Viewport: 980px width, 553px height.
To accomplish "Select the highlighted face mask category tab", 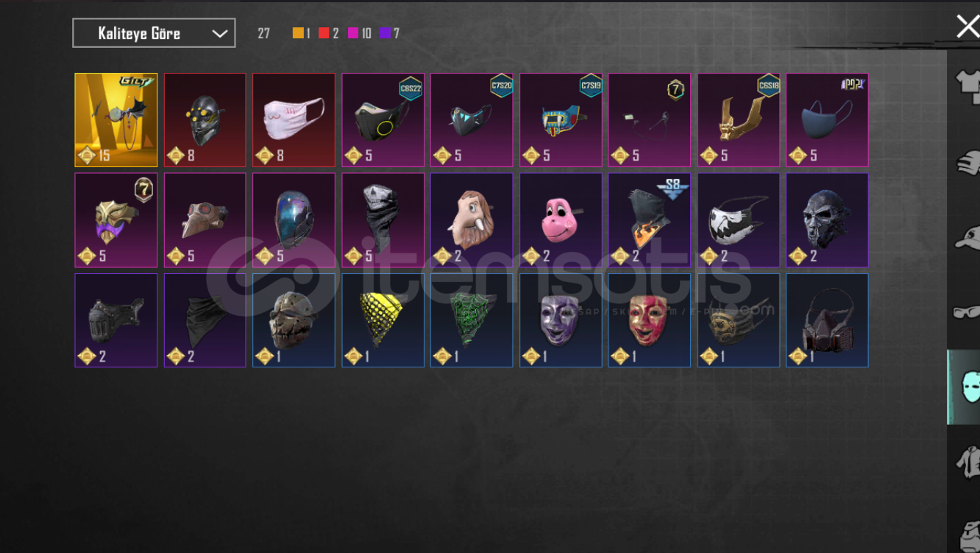I will 965,387.
